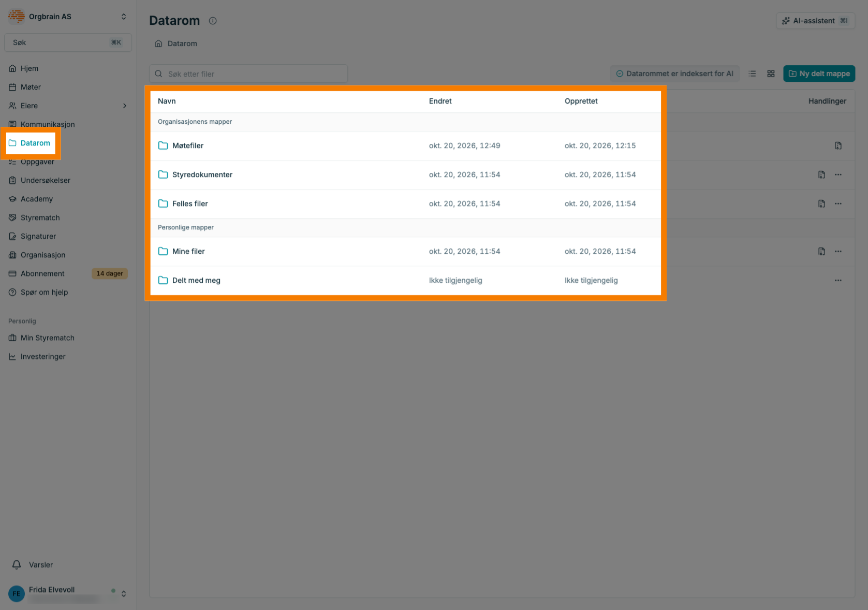
Task: Open more actions for Delt med meg
Action: 838,280
